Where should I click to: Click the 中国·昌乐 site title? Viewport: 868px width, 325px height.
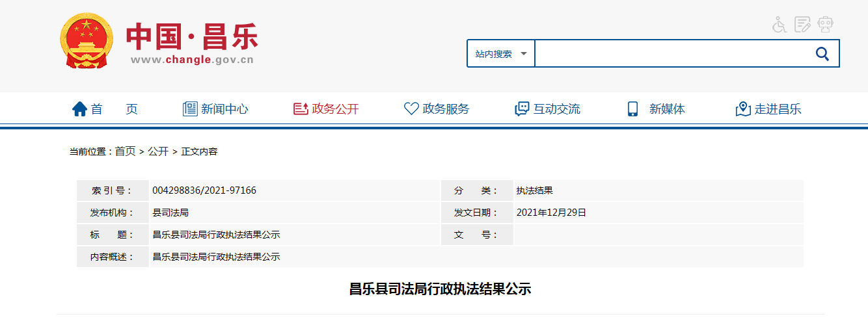tap(192, 37)
